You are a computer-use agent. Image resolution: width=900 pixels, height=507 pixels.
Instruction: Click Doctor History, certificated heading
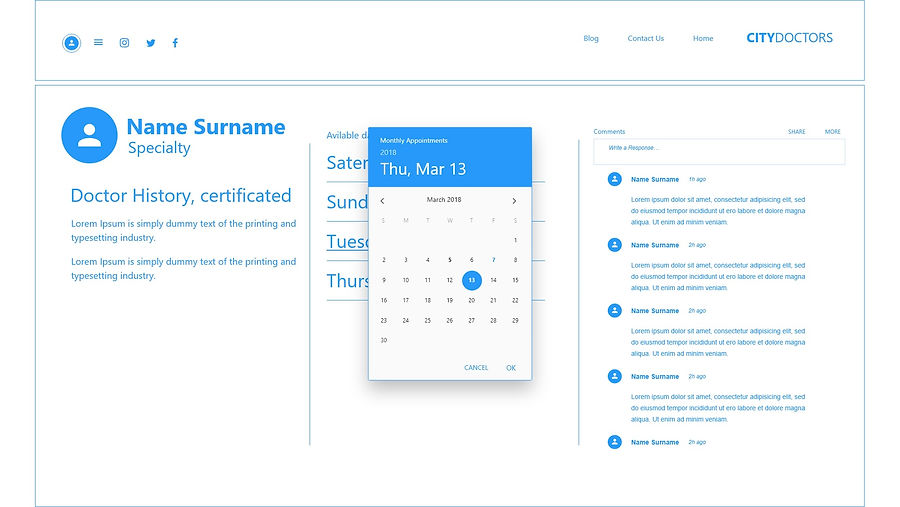[x=181, y=196]
